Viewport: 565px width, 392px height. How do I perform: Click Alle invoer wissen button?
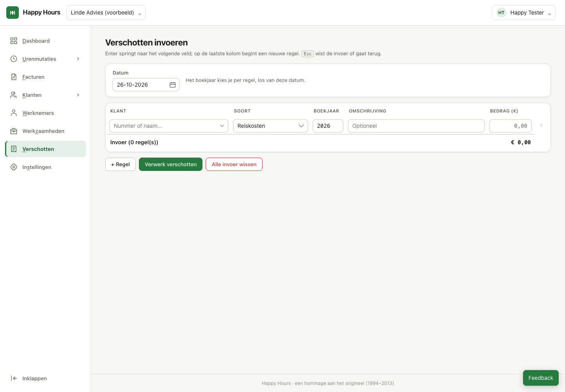(x=234, y=164)
